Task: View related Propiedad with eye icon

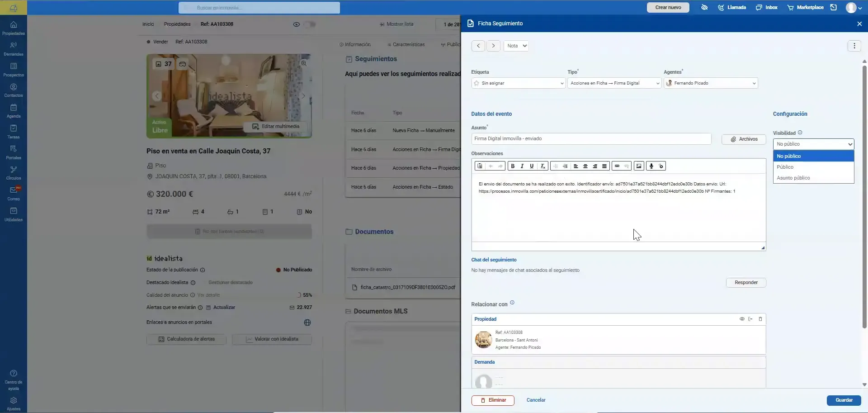Action: 742,319
